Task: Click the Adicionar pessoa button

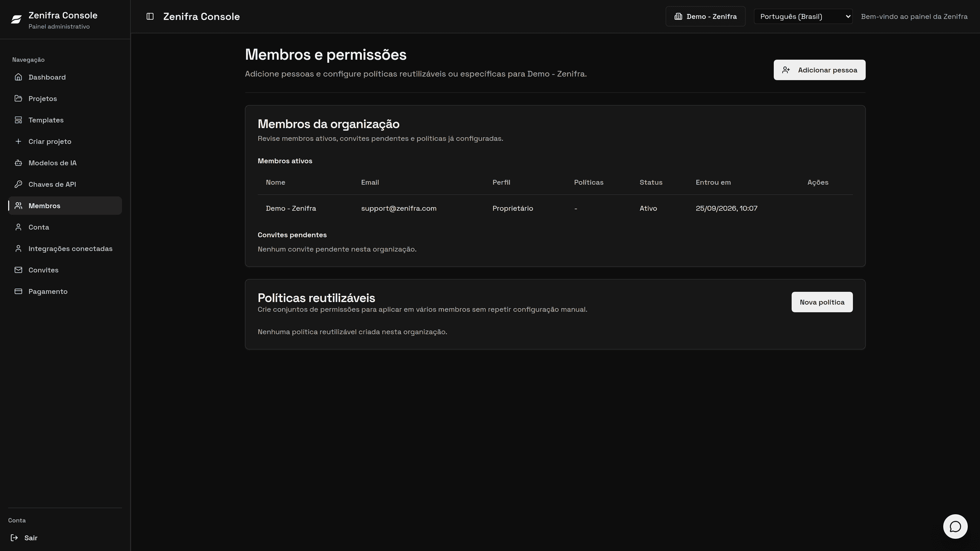Action: coord(819,70)
